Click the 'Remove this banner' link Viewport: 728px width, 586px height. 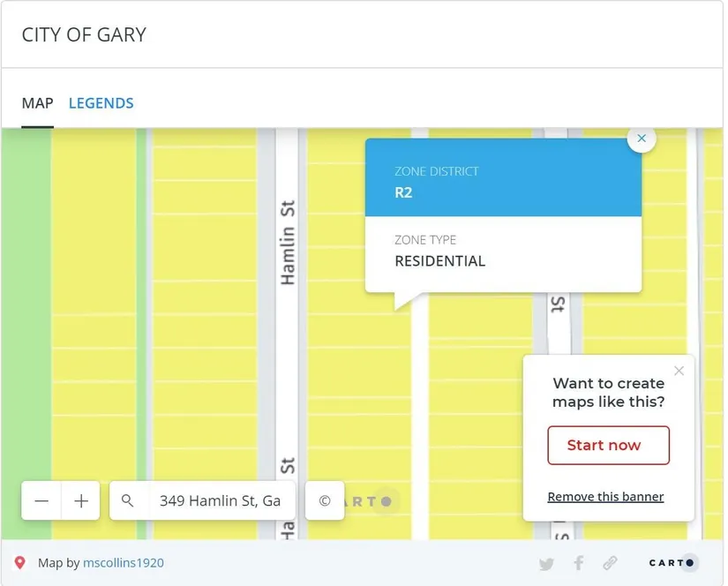point(605,497)
